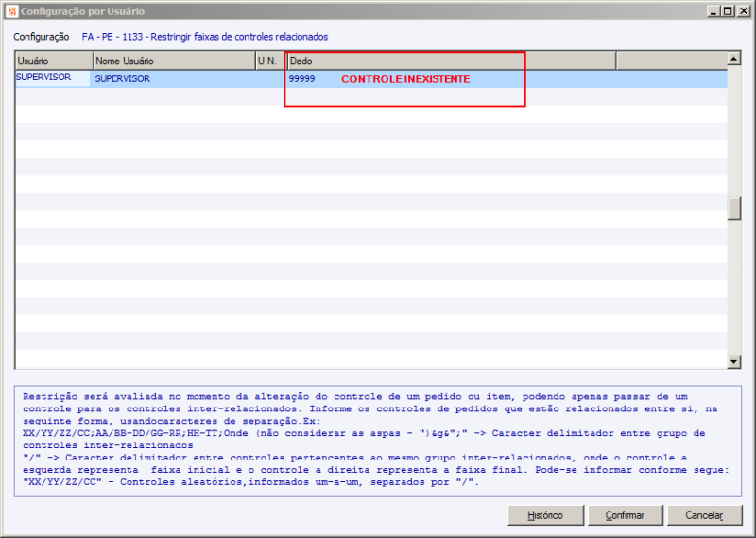Close the Configuração por Usuário window
Screen dimensions: 756x538
tap(744, 10)
